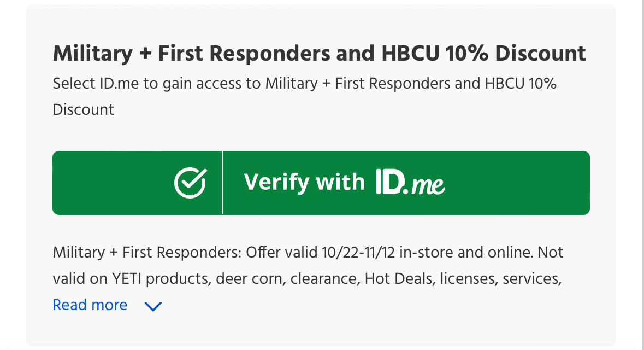The width and height of the screenshot is (644, 350).
Task: Click the "Hot Deals, licenses, services" text
Action: 463,279
